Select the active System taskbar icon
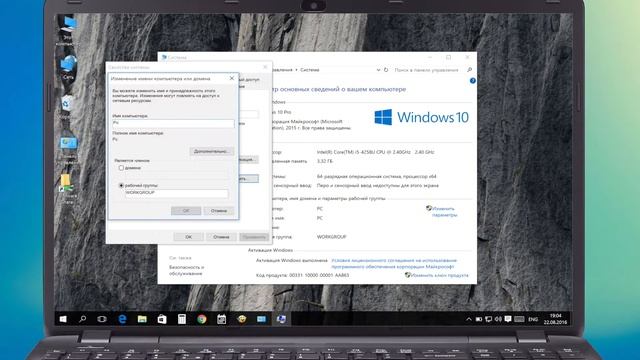Viewport: 640px width, 360px height. click(281, 319)
